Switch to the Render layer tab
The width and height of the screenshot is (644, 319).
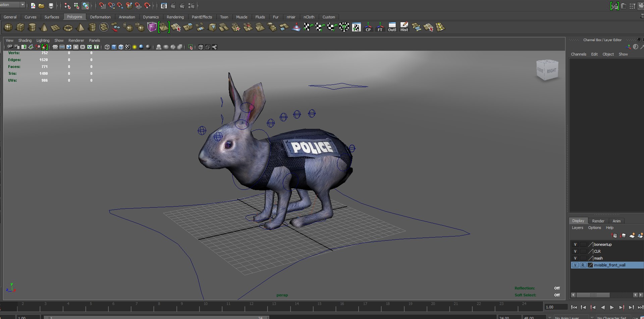pyautogui.click(x=598, y=221)
